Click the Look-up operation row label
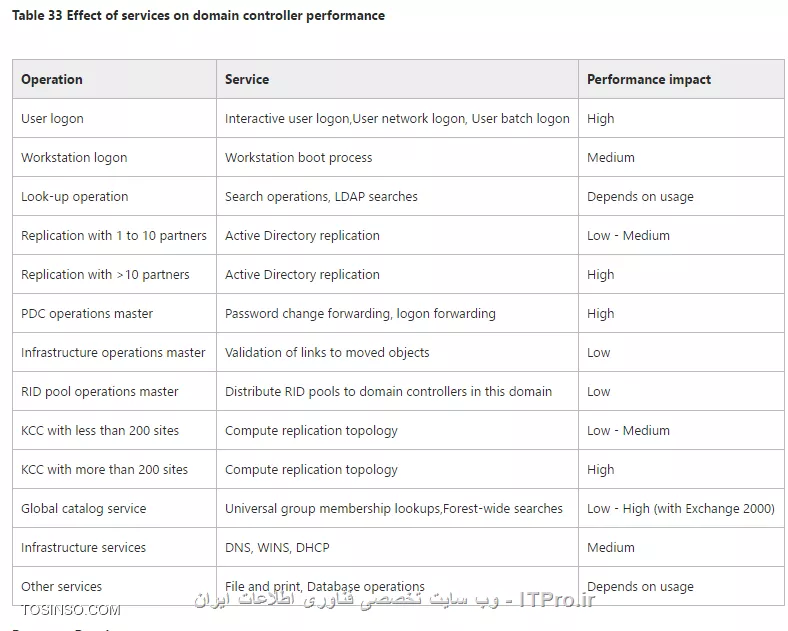 point(74,196)
